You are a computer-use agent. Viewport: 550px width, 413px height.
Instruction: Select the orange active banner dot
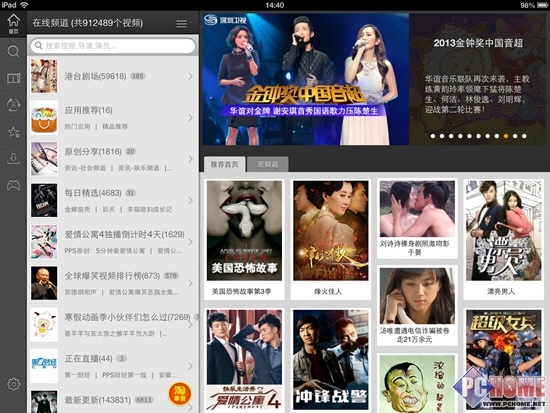pyautogui.click(x=506, y=136)
